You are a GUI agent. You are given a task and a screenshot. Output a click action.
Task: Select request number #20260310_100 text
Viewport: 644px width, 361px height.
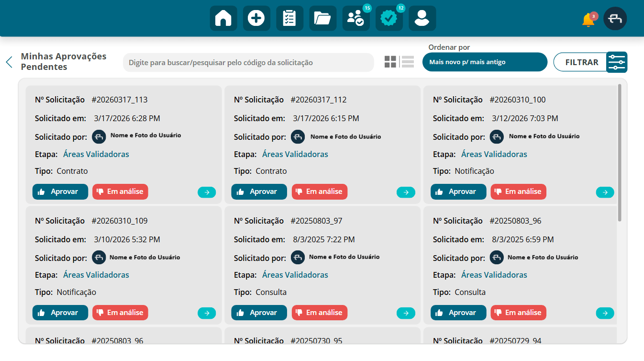point(518,100)
